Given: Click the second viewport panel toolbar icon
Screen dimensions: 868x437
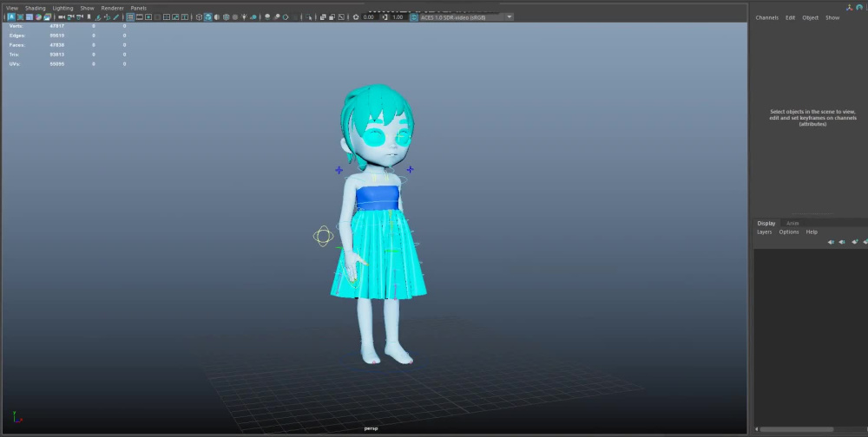Looking at the screenshot, I should 21,17.
